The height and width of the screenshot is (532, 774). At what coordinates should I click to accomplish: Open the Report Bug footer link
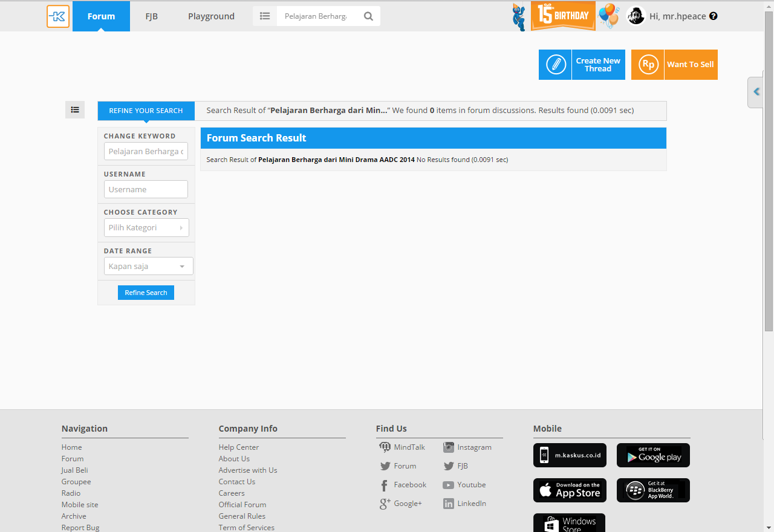[x=80, y=528]
